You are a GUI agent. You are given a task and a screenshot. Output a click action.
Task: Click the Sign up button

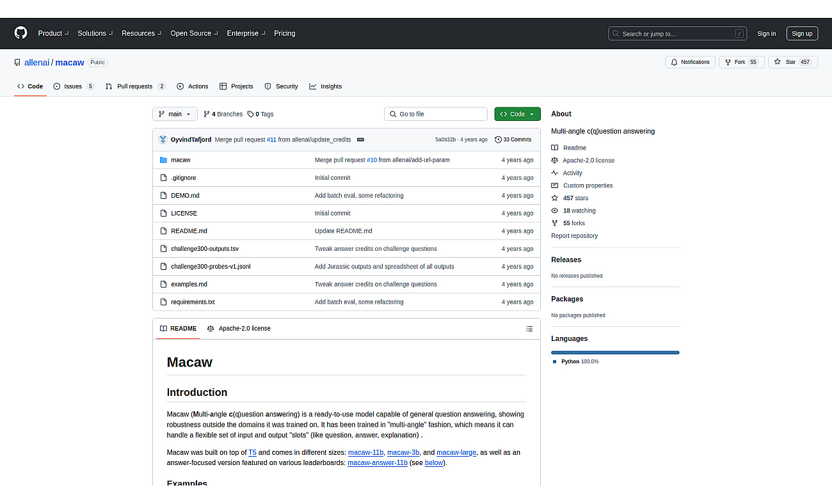pyautogui.click(x=802, y=33)
